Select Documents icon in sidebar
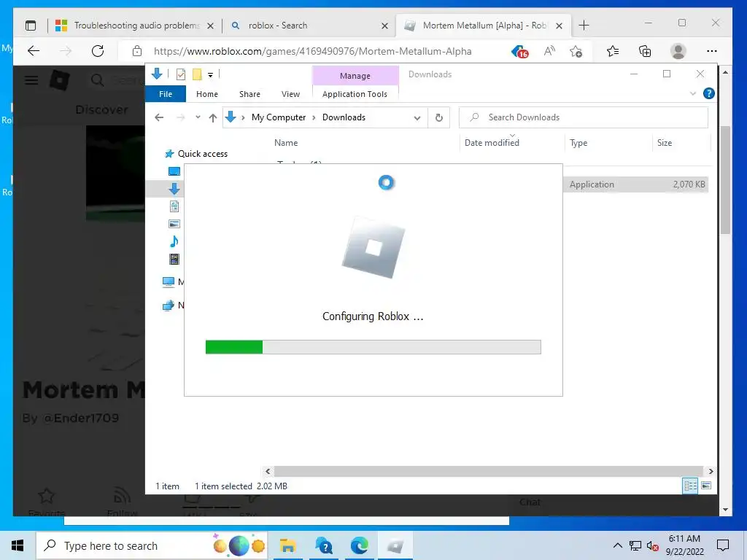The width and height of the screenshot is (747, 560). click(x=174, y=206)
